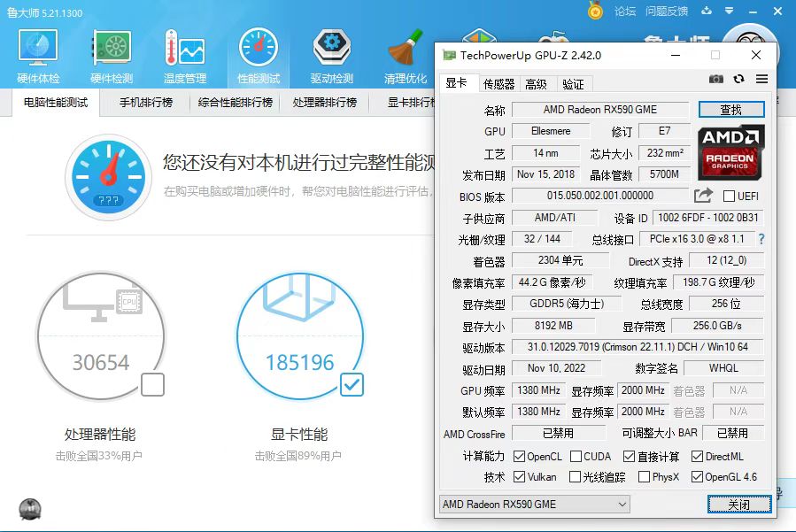Screen dimensions: 796x532
Task: Click 查找 lookup button
Action: click(x=731, y=110)
